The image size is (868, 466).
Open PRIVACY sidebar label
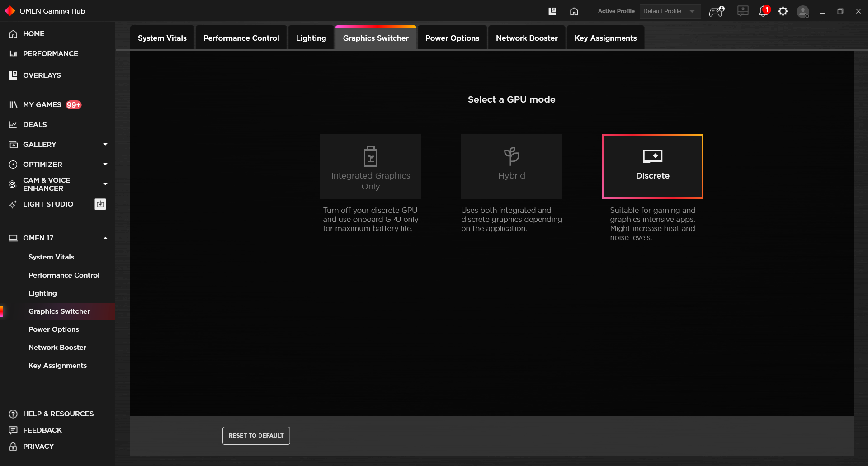click(x=38, y=446)
